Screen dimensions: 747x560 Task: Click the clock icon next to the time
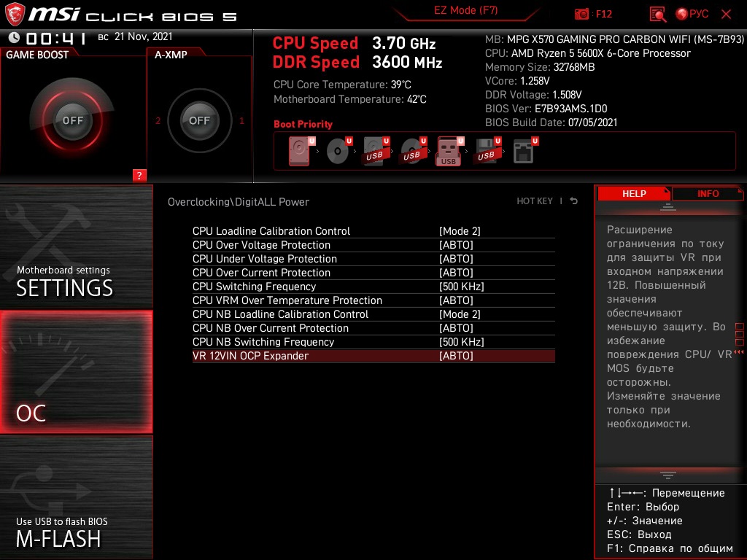tap(15, 37)
